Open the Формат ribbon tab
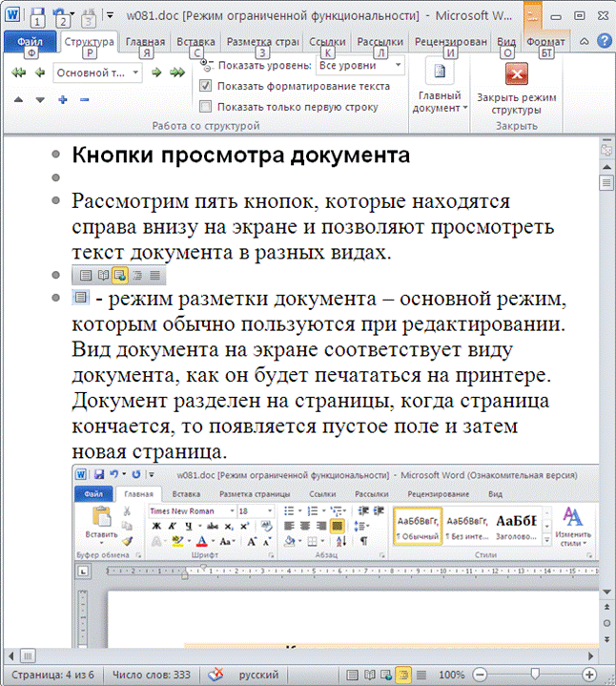The height and width of the screenshot is (686, 616). [x=545, y=42]
